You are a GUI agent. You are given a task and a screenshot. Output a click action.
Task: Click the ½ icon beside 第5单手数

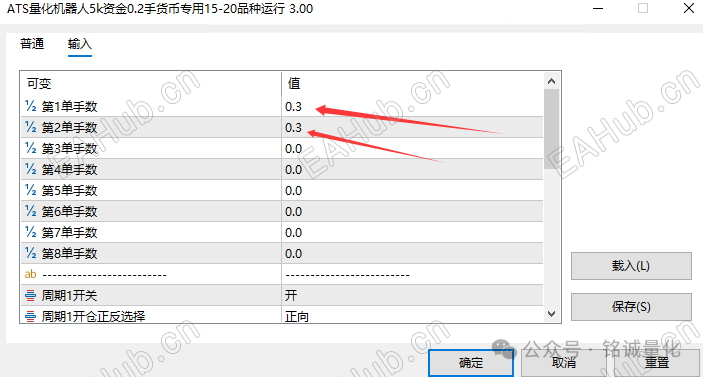pyautogui.click(x=30, y=191)
